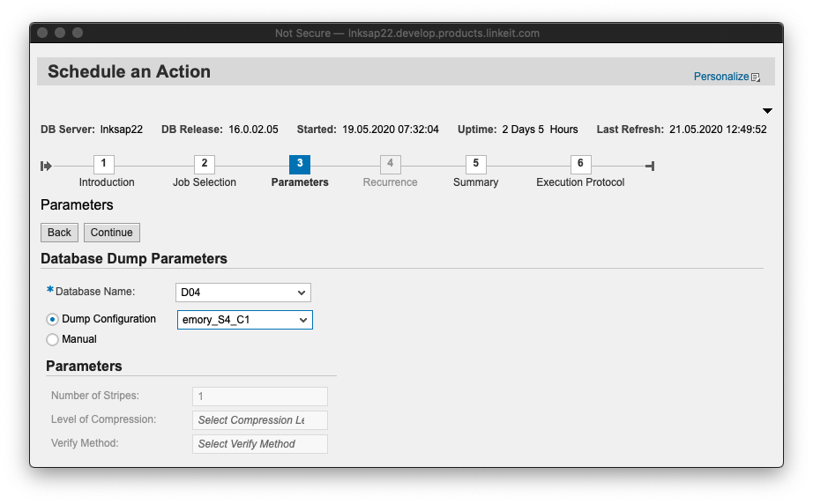Open the Database Name dropdown
Screen dimensions: 813x504
pyautogui.click(x=243, y=293)
